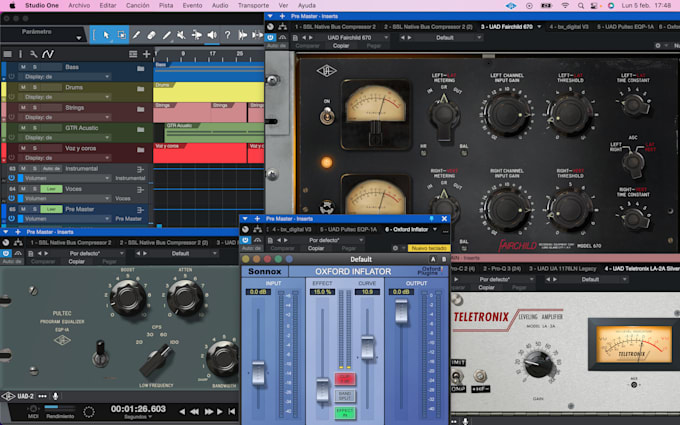Select the Range tool
680x425 pixels.
(122, 35)
